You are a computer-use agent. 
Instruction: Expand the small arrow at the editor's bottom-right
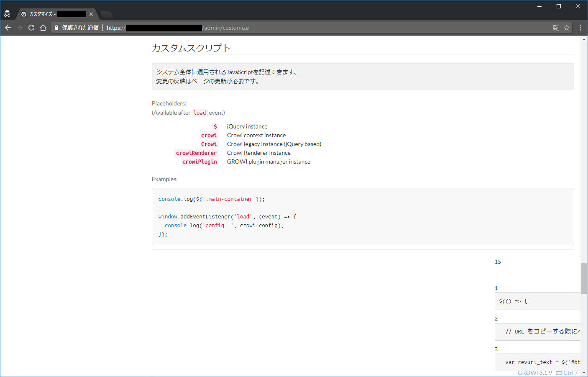click(584, 373)
